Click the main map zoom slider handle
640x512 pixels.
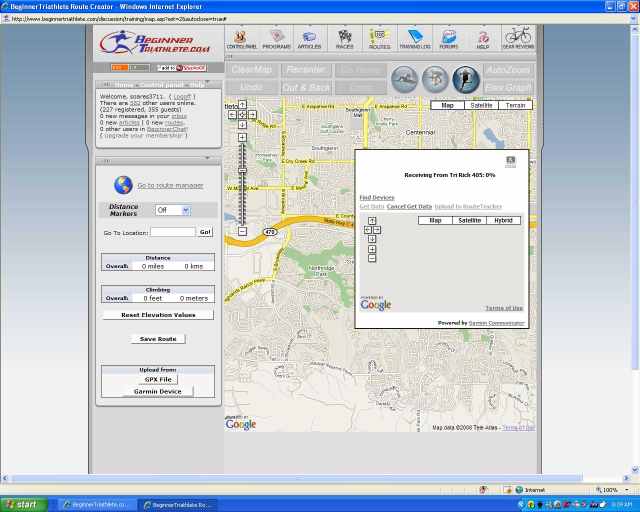pos(242,170)
